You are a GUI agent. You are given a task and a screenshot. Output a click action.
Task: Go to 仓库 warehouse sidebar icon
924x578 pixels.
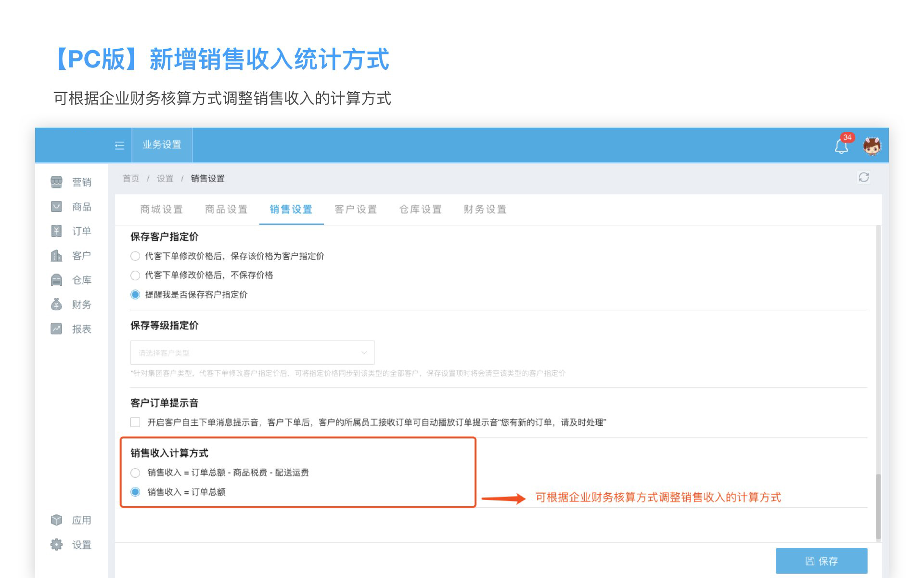(57, 280)
